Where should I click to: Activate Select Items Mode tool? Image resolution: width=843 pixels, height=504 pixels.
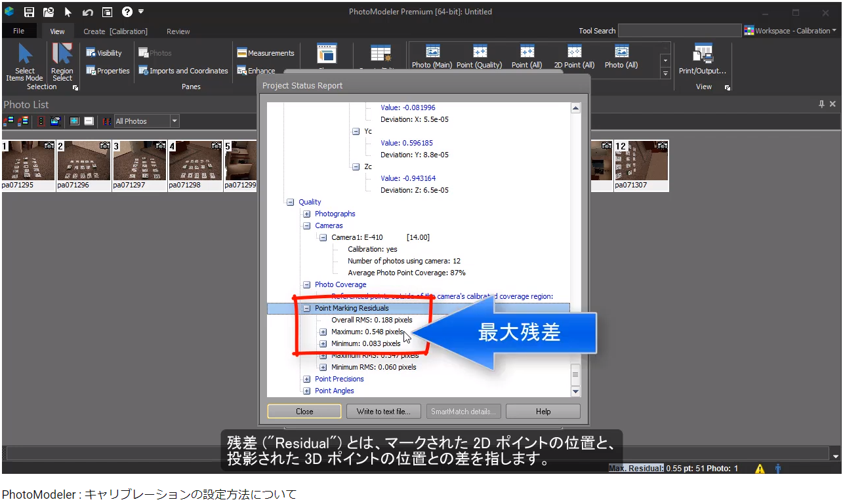[x=25, y=62]
